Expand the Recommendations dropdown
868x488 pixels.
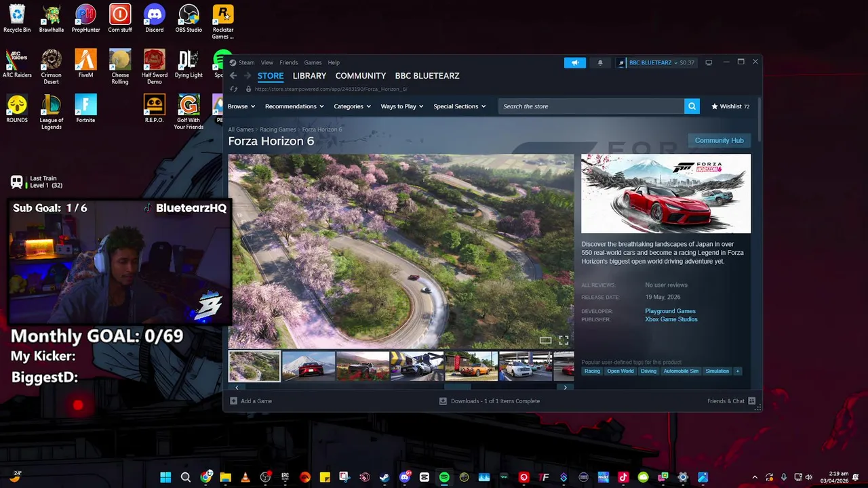coord(294,106)
